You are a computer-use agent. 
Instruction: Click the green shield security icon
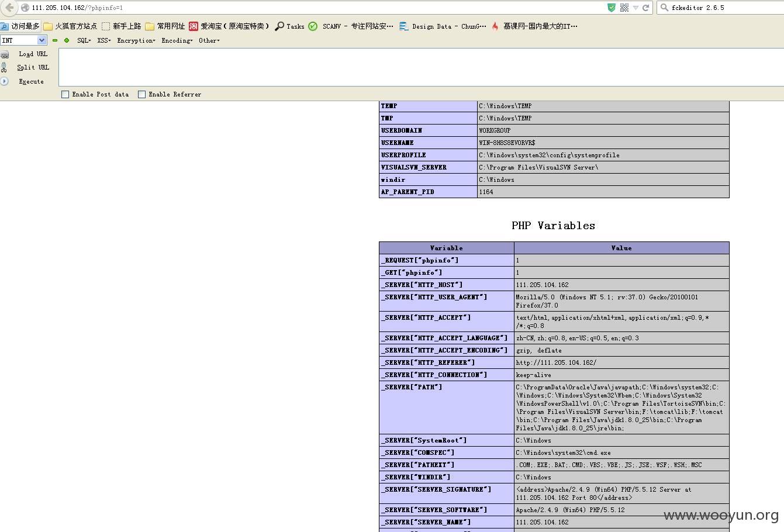pos(612,8)
